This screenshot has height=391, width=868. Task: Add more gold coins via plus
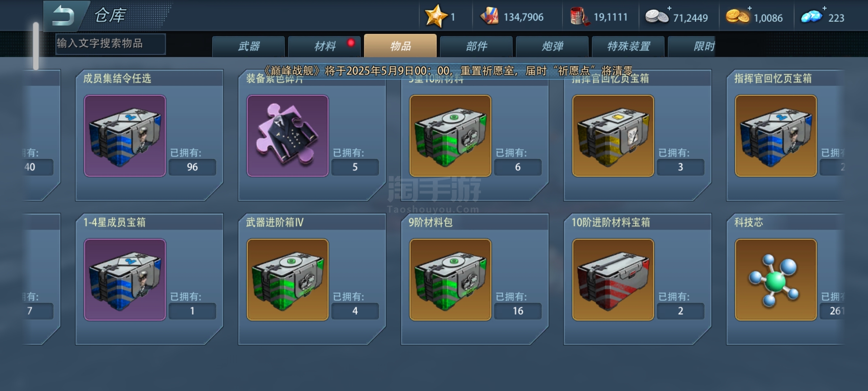coord(750,8)
